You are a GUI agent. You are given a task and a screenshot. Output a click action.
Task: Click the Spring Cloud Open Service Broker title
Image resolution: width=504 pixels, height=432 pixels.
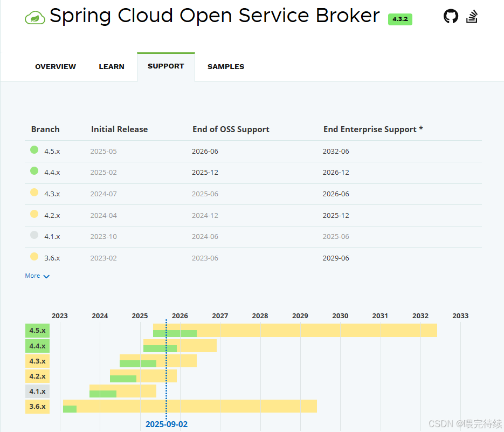click(215, 16)
